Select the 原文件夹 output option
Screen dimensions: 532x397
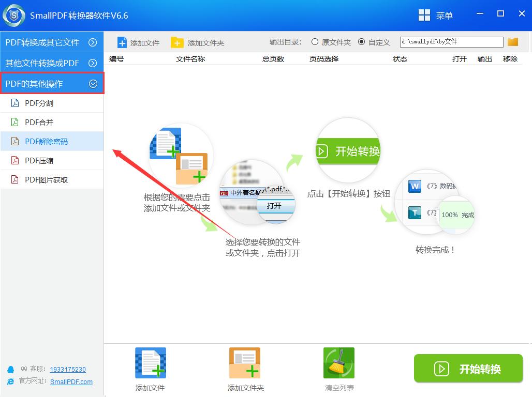click(x=315, y=42)
